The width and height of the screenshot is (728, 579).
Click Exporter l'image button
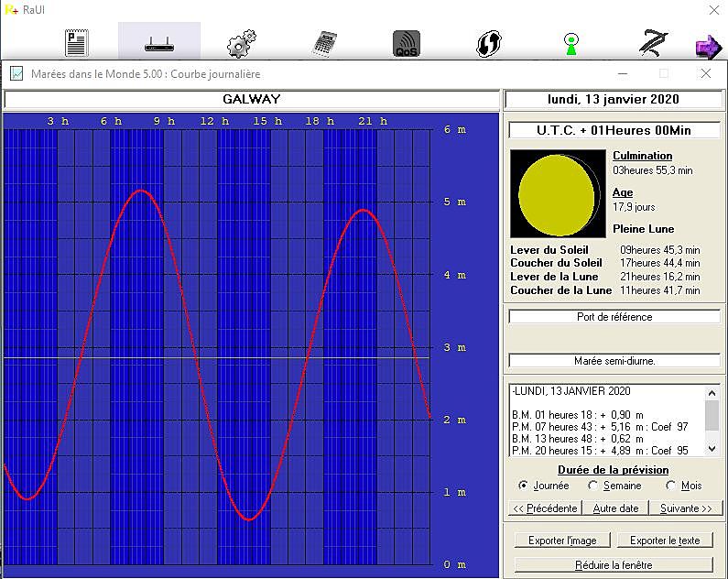tap(562, 540)
